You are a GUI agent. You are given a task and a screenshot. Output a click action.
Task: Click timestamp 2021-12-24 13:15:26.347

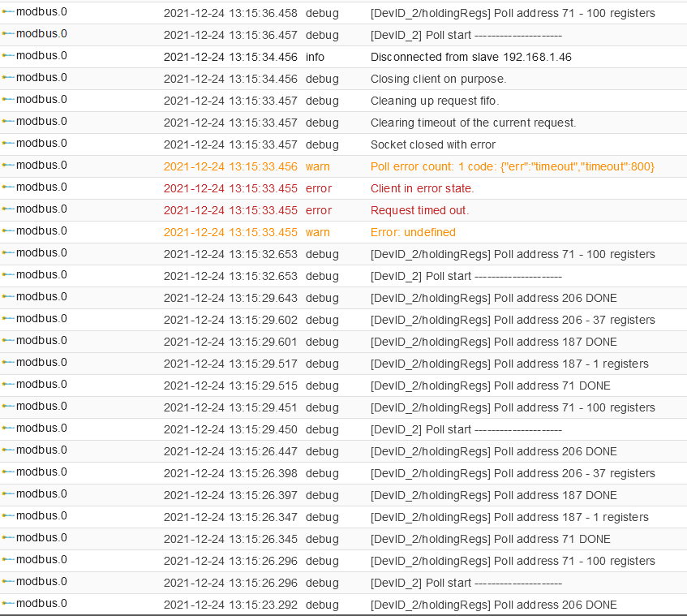[x=230, y=517]
